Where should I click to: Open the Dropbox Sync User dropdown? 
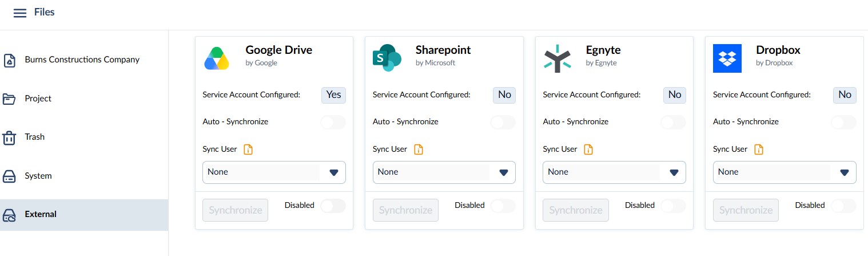(785, 172)
